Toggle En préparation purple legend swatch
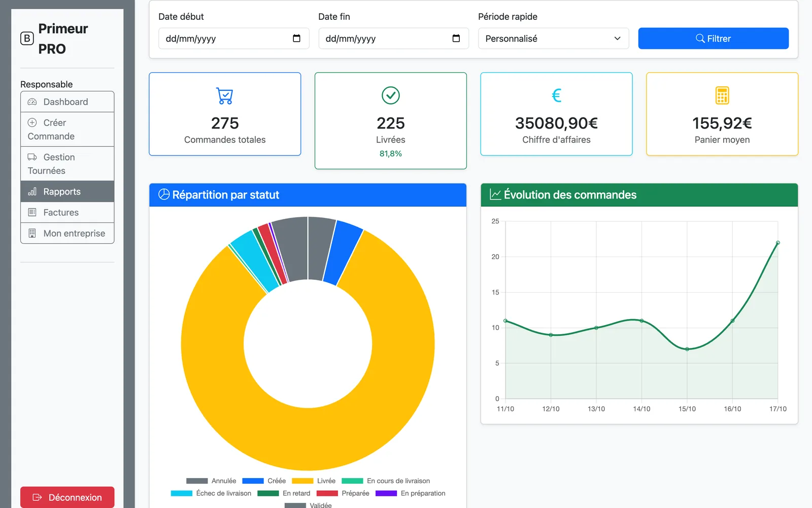812x508 pixels. pos(386,493)
